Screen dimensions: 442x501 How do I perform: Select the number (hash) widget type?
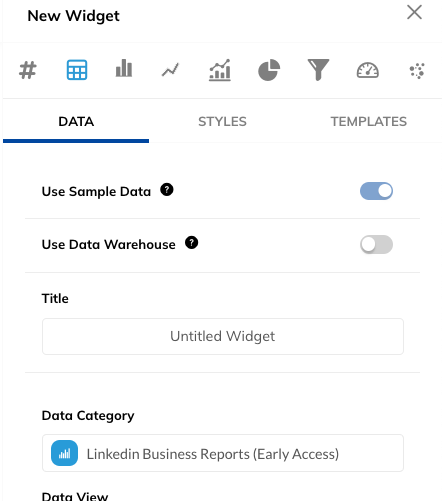pyautogui.click(x=28, y=70)
